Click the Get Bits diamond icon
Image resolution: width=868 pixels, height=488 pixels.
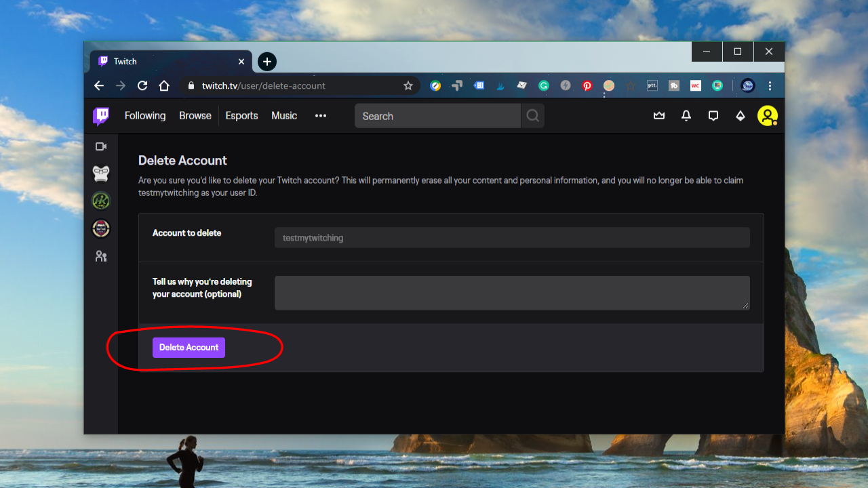(741, 116)
